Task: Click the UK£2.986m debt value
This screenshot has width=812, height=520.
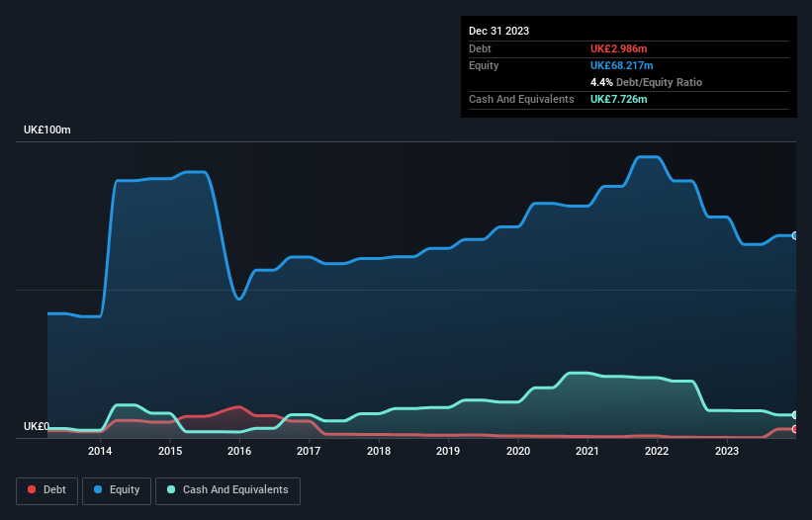Action: tap(619, 48)
